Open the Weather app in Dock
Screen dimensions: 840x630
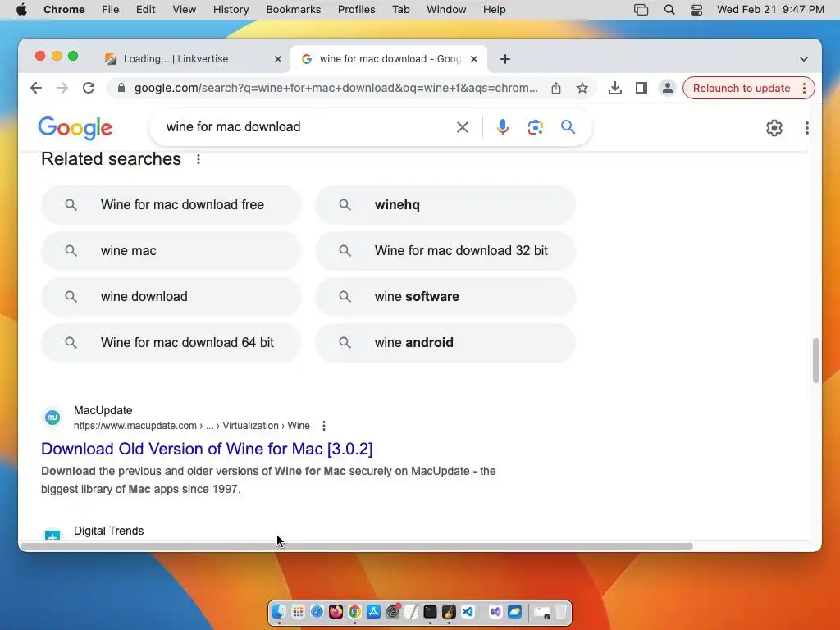pyautogui.click(x=515, y=611)
